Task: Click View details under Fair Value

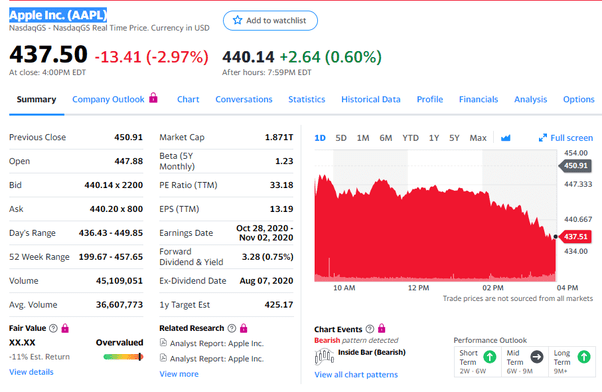Action: pyautogui.click(x=31, y=372)
